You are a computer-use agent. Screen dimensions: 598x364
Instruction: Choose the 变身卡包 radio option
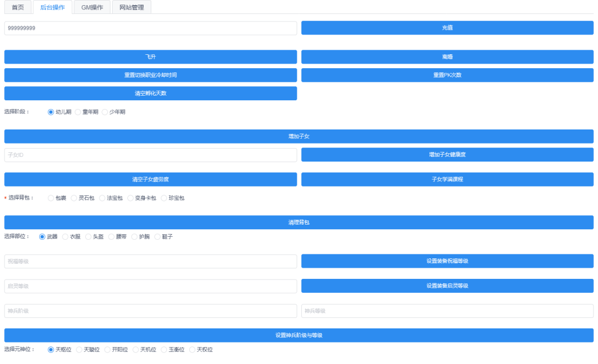click(x=131, y=198)
